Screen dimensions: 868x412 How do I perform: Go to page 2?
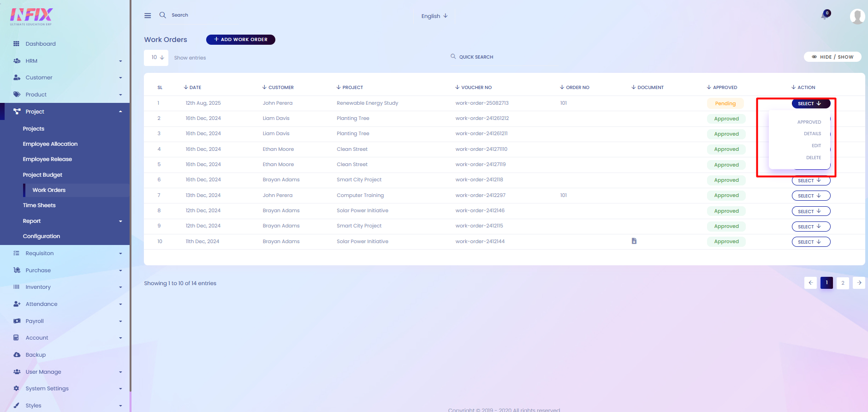coord(843,283)
